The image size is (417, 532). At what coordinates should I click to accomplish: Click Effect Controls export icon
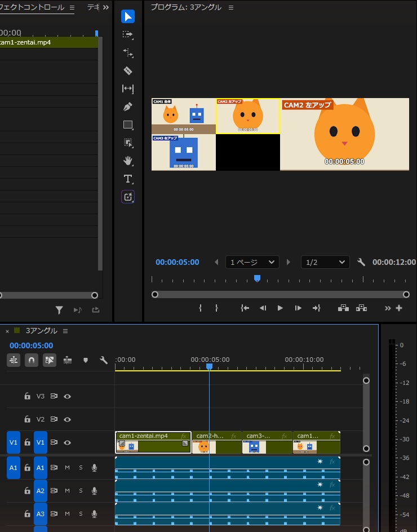point(96,310)
